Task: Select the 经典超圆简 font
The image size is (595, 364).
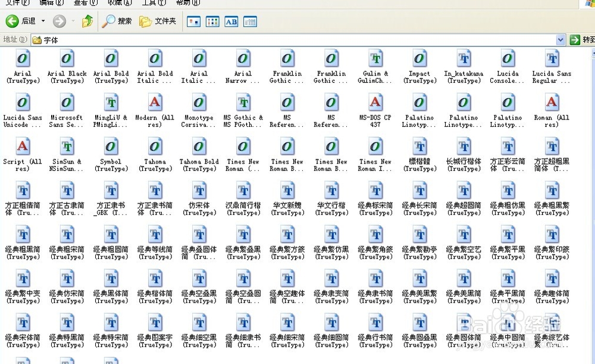Action: click(x=464, y=199)
